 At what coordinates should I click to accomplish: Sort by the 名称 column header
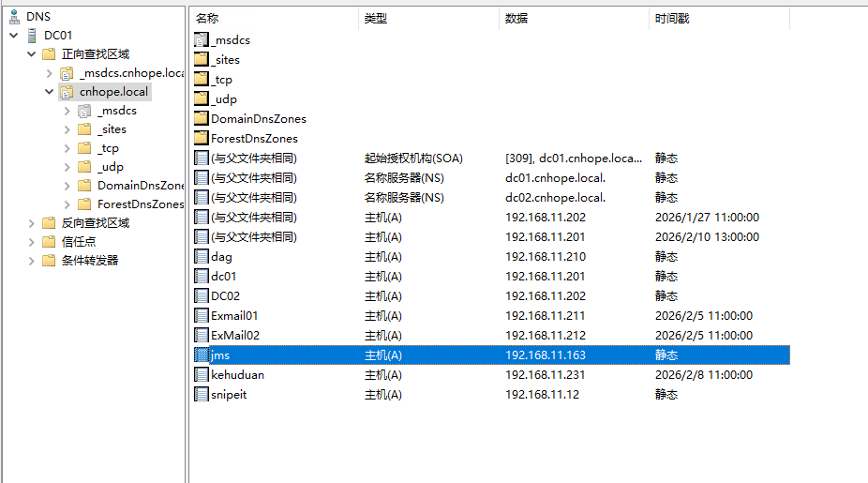276,18
